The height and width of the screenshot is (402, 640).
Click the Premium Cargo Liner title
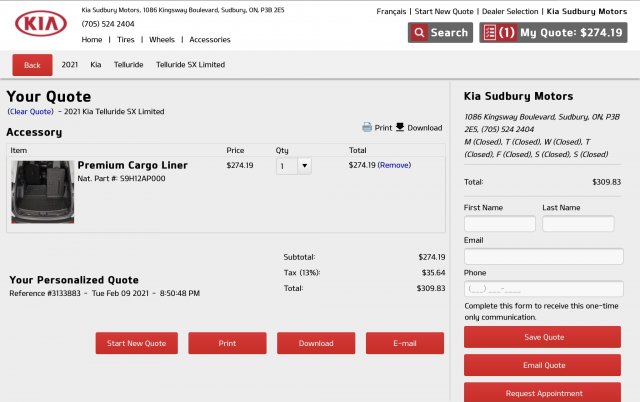point(133,165)
